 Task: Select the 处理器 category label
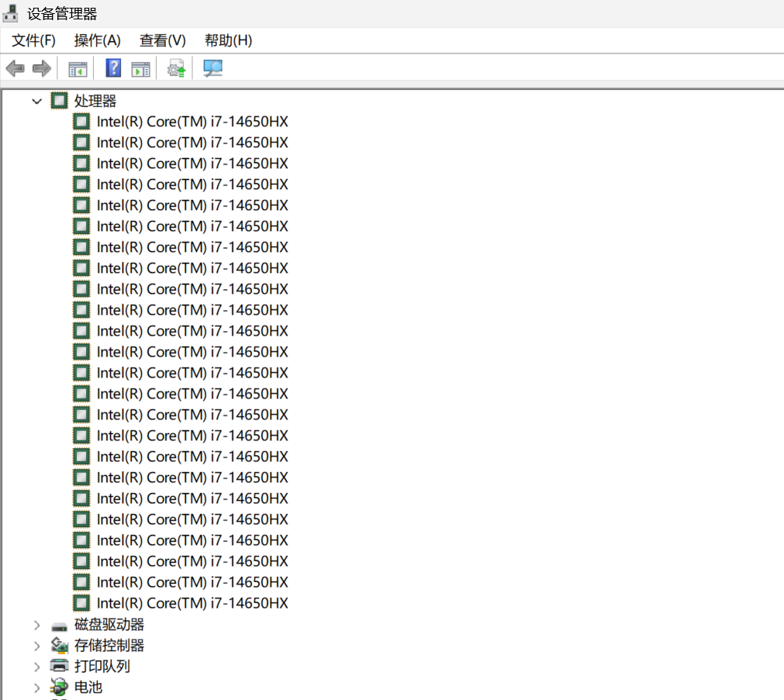click(95, 101)
